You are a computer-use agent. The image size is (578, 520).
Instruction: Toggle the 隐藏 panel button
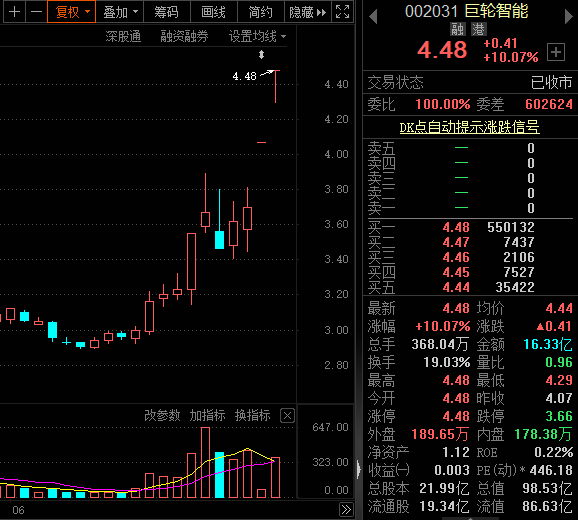(x=308, y=12)
